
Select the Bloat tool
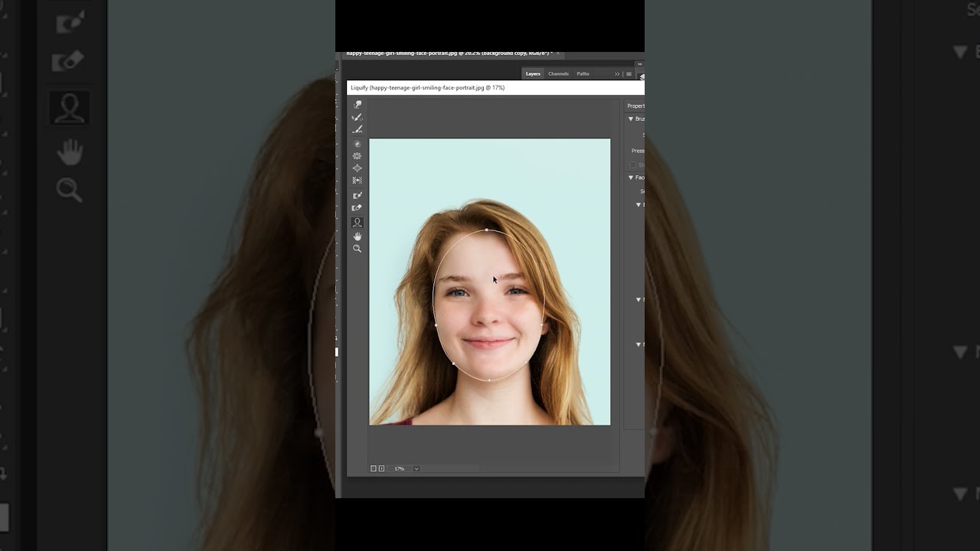357,168
